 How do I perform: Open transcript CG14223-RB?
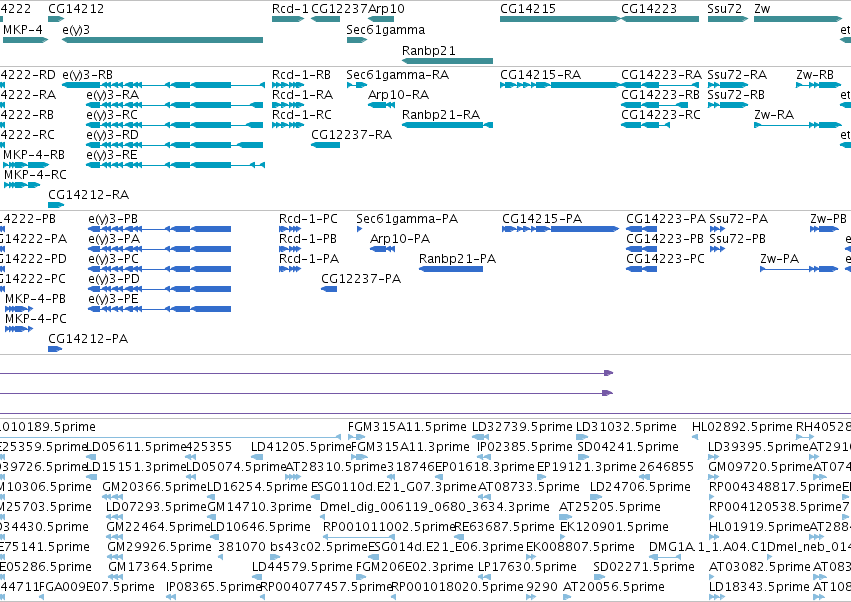coord(655,105)
